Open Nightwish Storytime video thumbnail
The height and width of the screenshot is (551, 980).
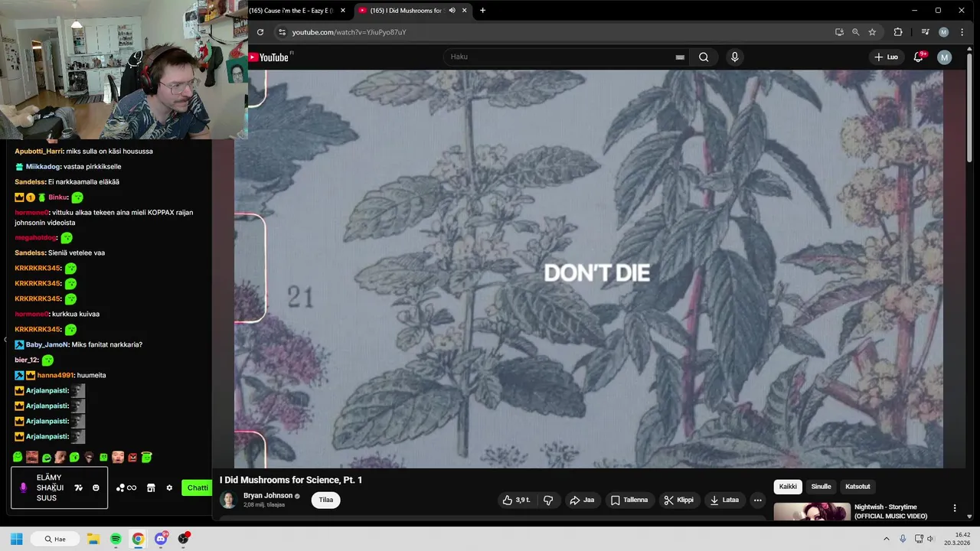(812, 511)
